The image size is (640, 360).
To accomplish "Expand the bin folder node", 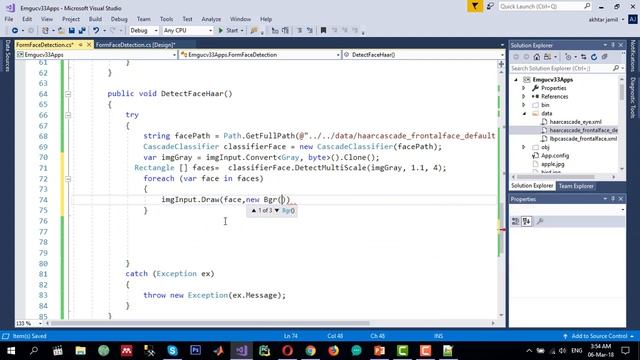I will (x=524, y=105).
